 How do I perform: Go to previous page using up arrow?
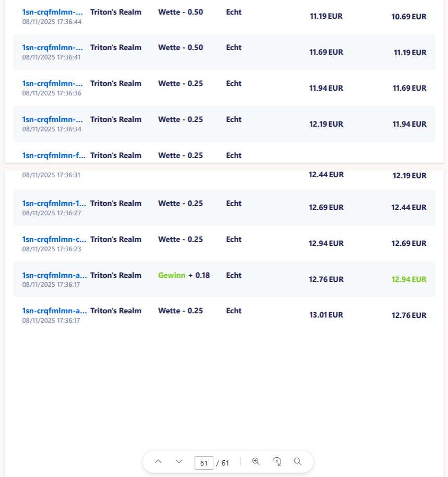pyautogui.click(x=158, y=462)
